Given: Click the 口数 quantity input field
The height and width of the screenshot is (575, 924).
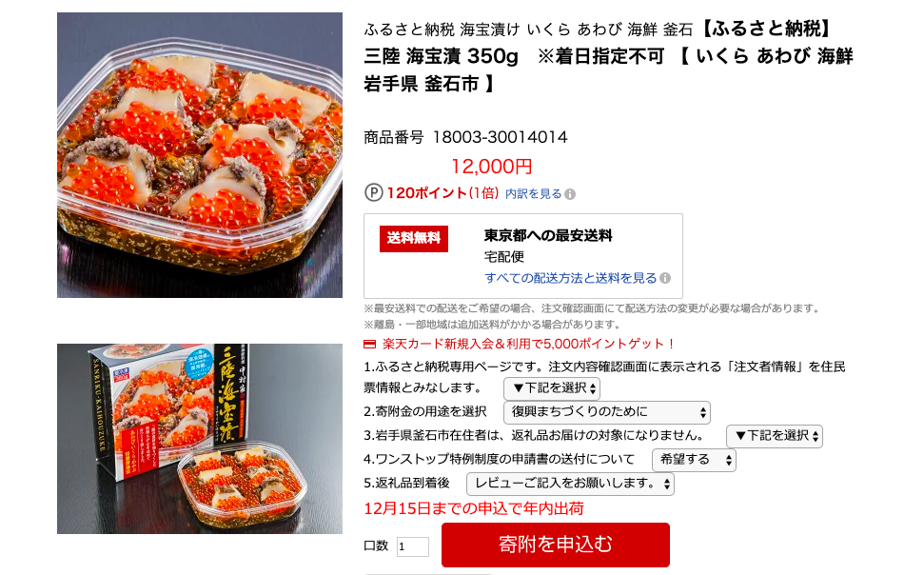Looking at the screenshot, I should [412, 546].
